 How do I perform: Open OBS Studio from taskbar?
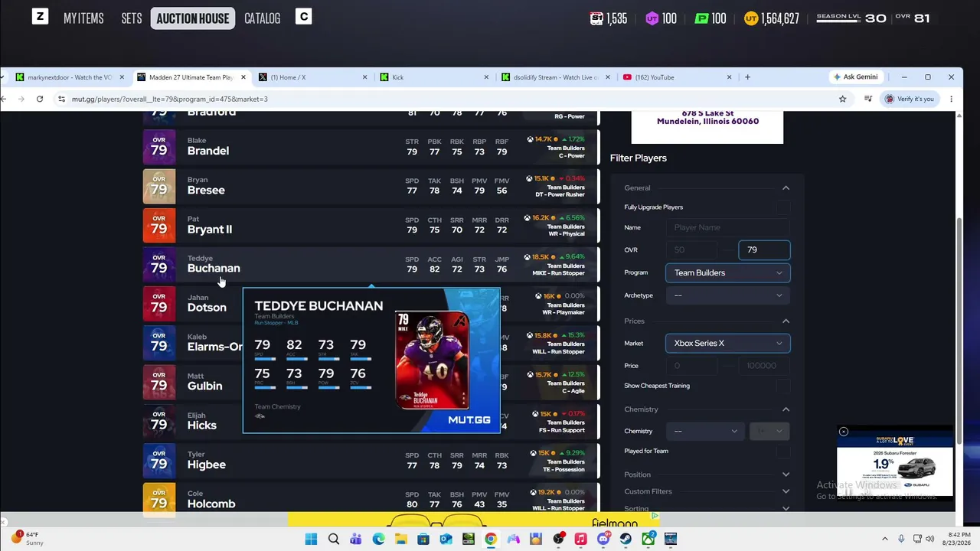558,540
